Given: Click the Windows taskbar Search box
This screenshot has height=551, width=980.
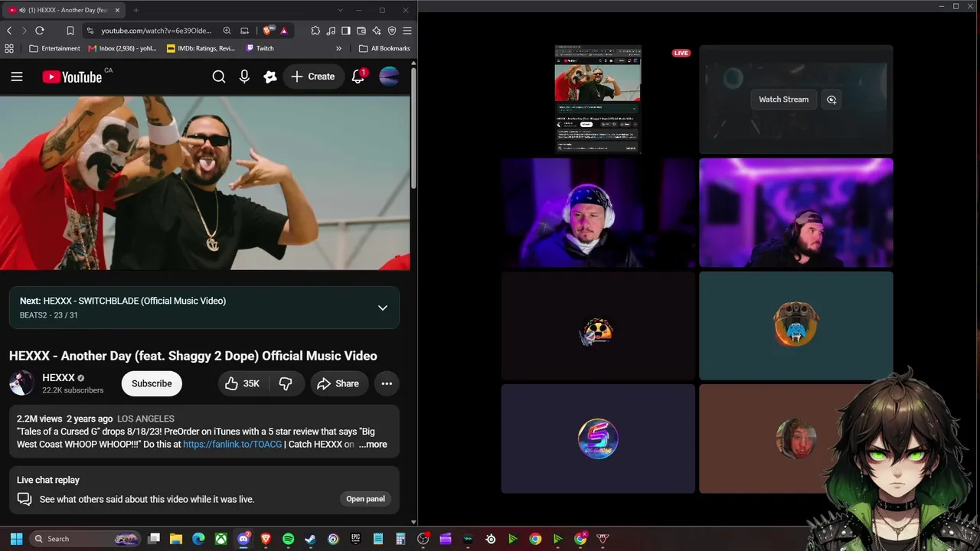Looking at the screenshot, I should click(86, 539).
